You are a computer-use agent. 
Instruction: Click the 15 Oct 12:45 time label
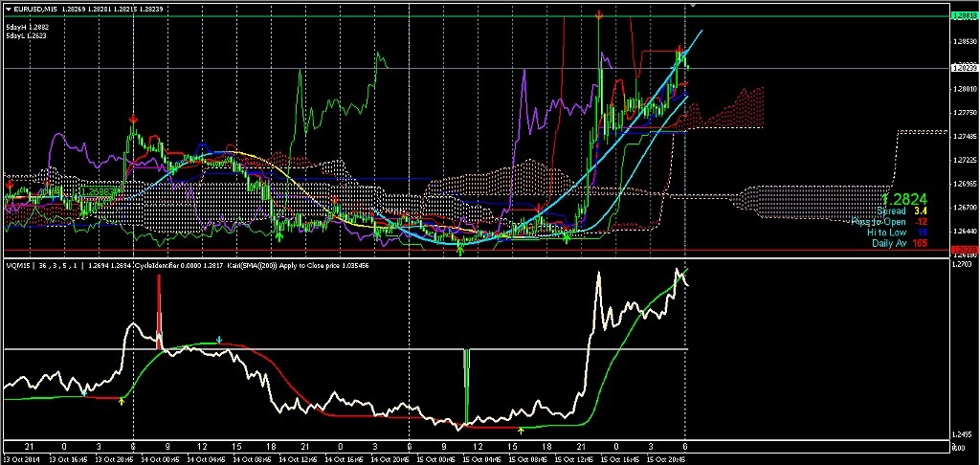click(576, 458)
